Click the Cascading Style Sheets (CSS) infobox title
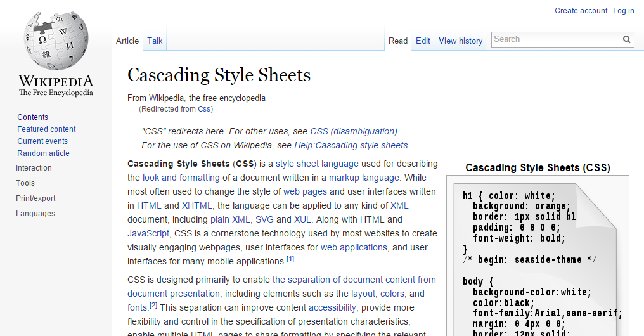The image size is (644, 336). (x=538, y=167)
